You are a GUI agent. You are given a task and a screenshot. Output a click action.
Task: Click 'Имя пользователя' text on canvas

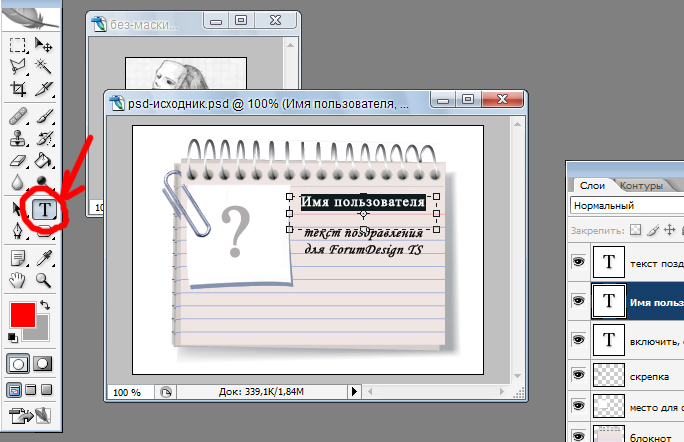pyautogui.click(x=363, y=202)
